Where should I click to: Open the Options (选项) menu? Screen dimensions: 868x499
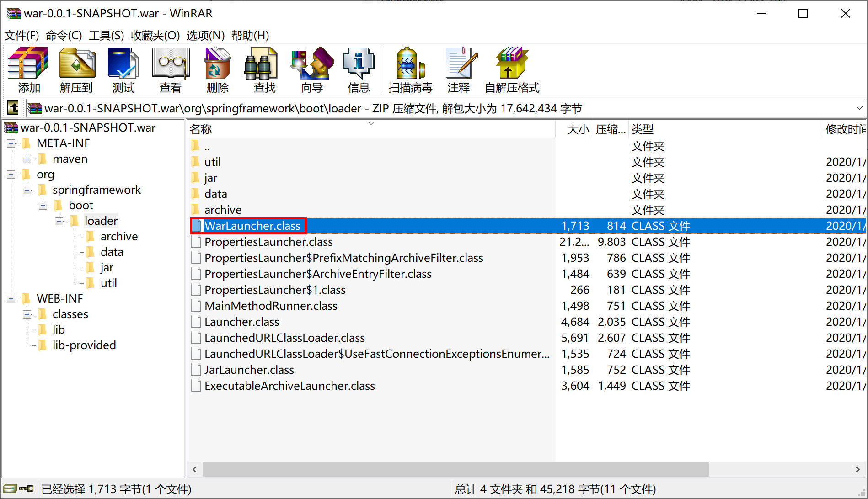205,35
